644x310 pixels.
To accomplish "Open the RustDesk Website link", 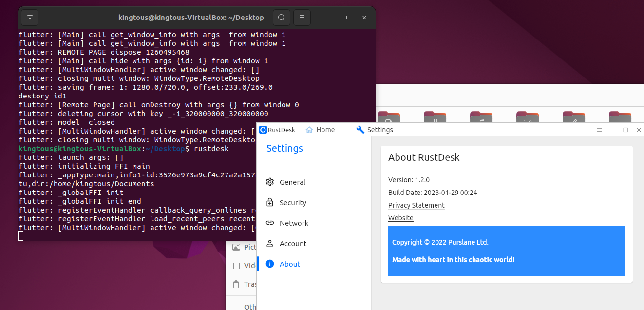I will coord(400,218).
